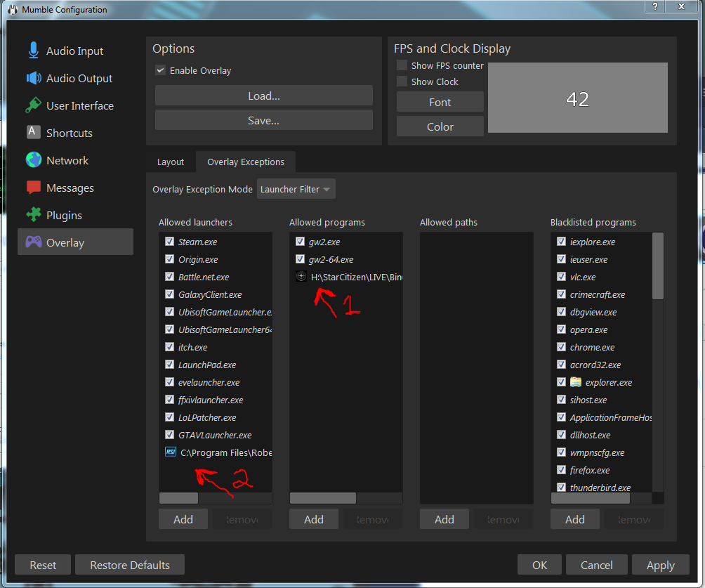The height and width of the screenshot is (588, 705).
Task: Apply the overlay configuration changes
Action: [x=660, y=564]
